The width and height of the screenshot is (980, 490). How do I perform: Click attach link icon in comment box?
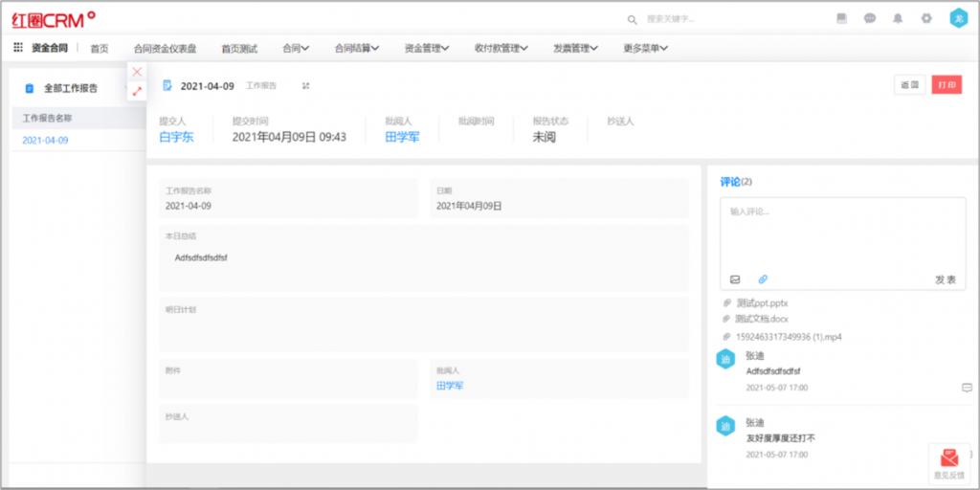point(763,279)
